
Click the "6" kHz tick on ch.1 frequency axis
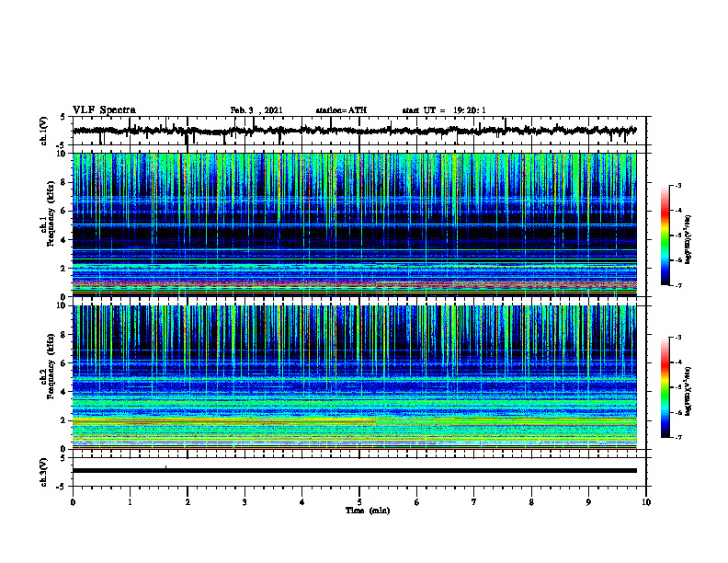pyautogui.click(x=64, y=211)
